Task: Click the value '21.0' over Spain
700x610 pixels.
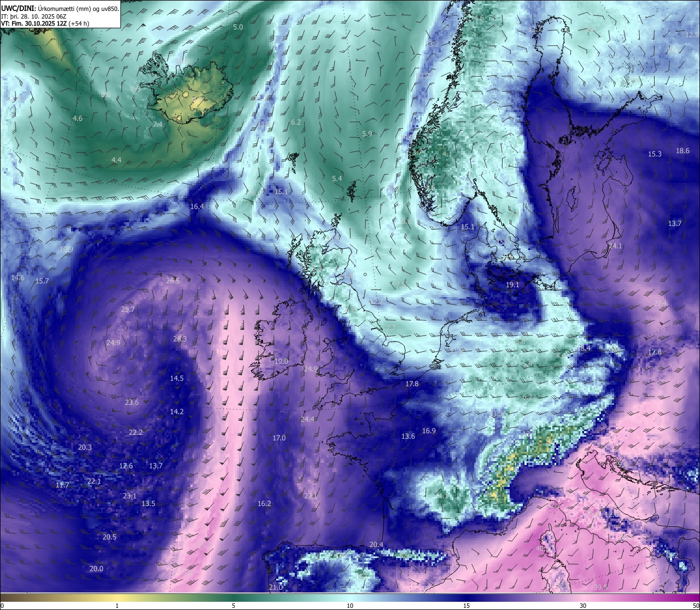Action: [276, 587]
